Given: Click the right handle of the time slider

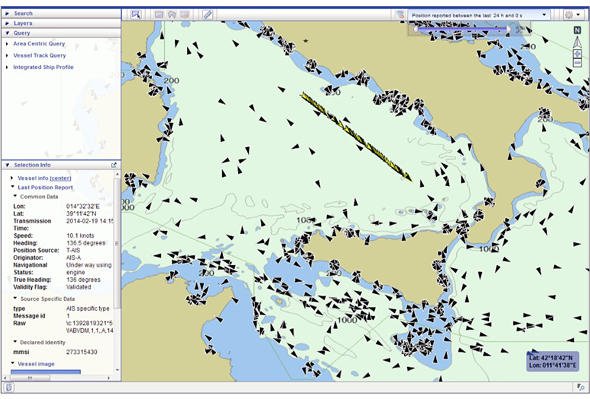Looking at the screenshot, I should pos(509,29).
